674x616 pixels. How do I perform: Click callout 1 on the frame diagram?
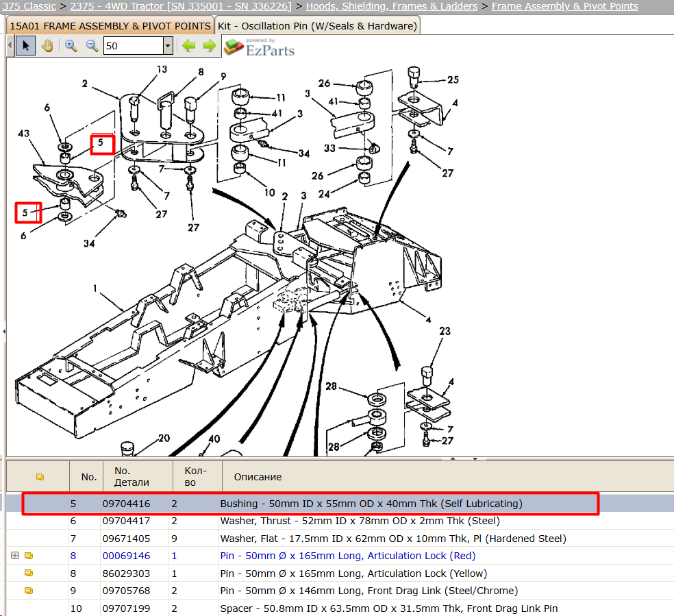tap(95, 288)
